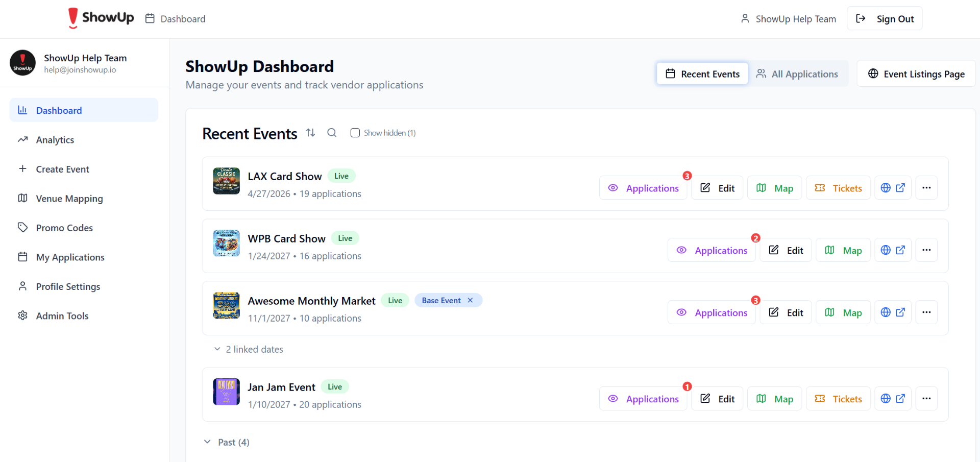Edit the Jan Jam Event
Image resolution: width=980 pixels, height=462 pixels.
point(717,399)
